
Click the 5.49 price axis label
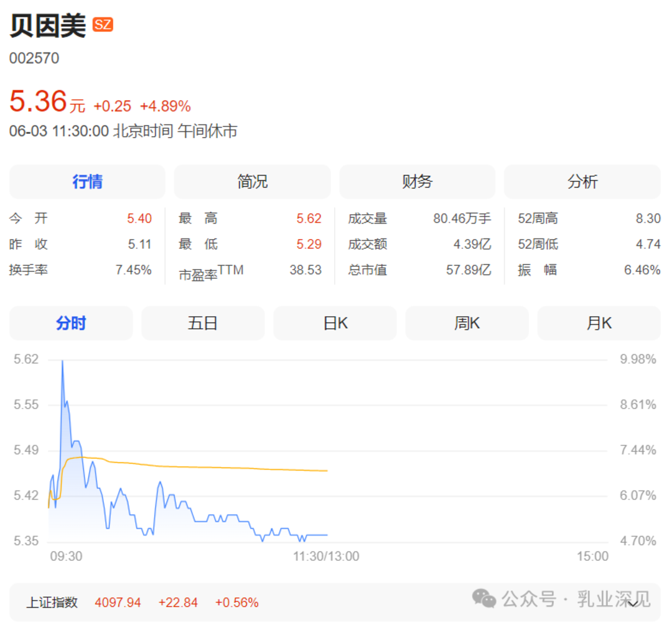tap(26, 450)
